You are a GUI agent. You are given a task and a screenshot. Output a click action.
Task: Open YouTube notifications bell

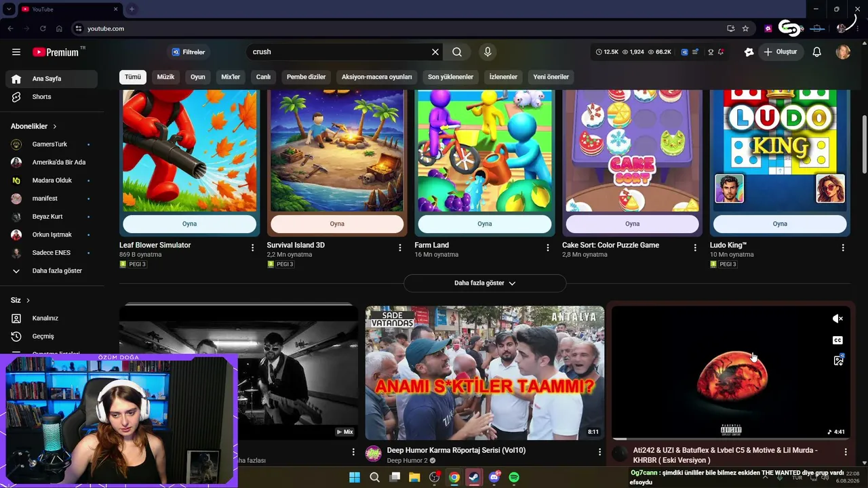pyautogui.click(x=817, y=52)
